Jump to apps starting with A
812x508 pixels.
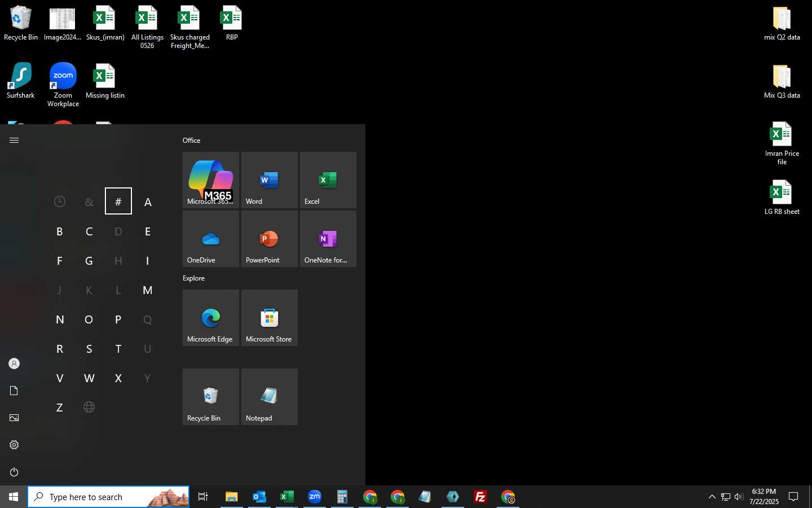148,202
